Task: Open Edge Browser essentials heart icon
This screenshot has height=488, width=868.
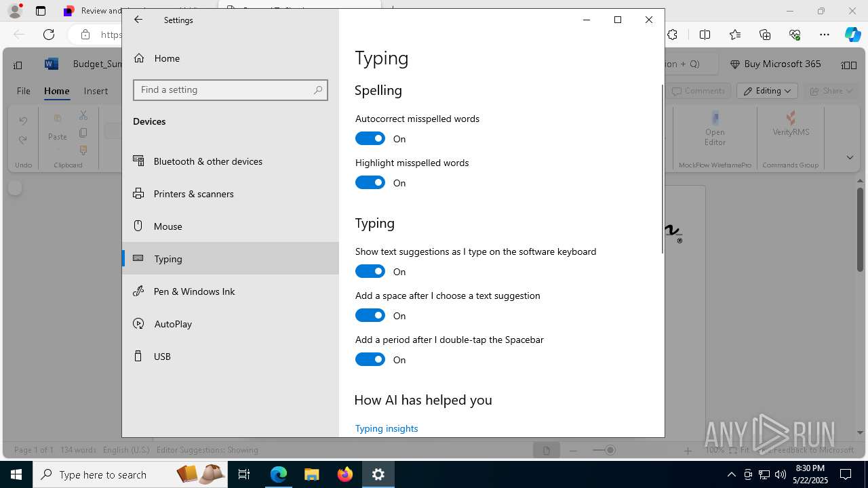Action: [x=795, y=35]
